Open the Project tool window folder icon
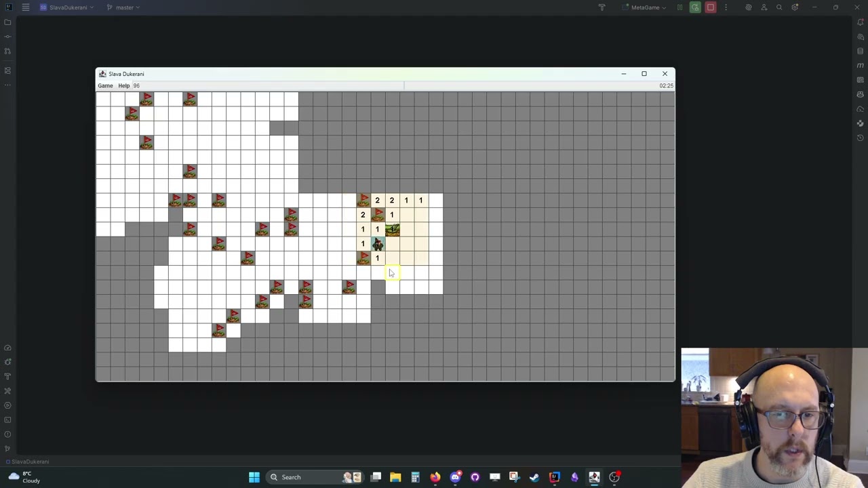868x488 pixels. tap(7, 22)
